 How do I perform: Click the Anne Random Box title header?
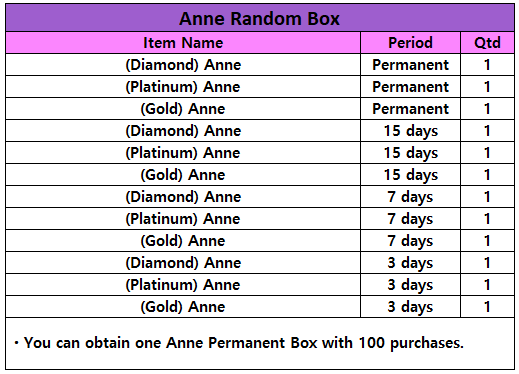[259, 18]
